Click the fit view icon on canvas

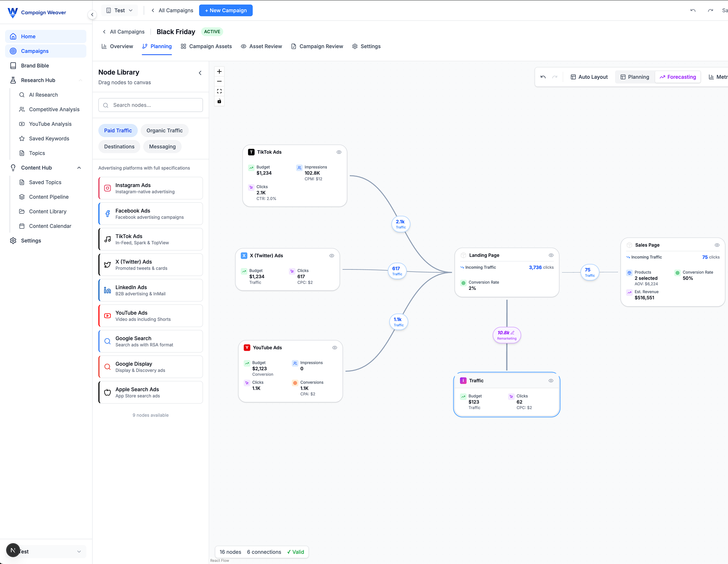coord(219,91)
